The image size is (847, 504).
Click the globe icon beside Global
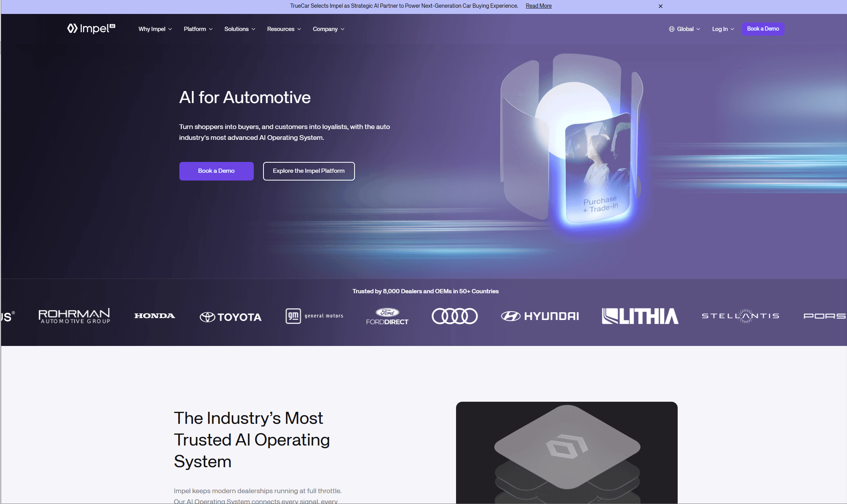pyautogui.click(x=672, y=29)
